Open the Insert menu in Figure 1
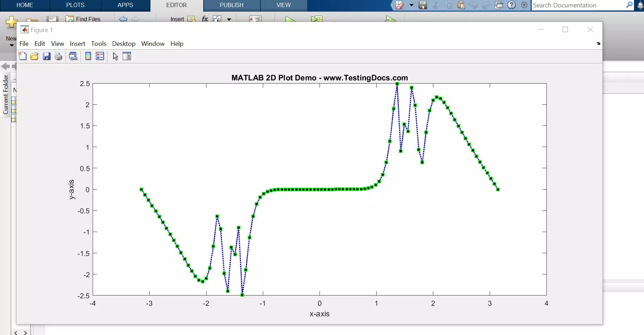The height and width of the screenshot is (335, 644). coord(78,43)
